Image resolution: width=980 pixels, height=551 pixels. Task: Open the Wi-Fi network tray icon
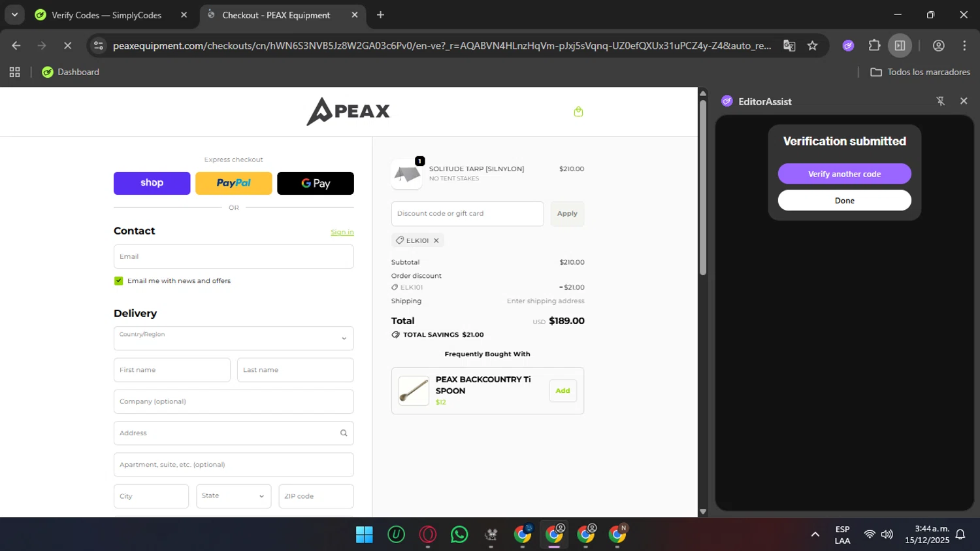tap(869, 535)
